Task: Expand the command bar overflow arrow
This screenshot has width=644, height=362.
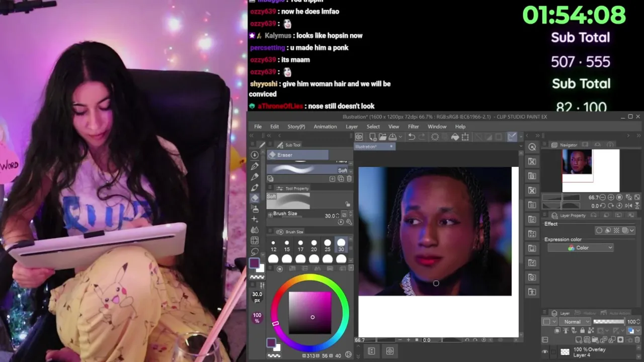Action: (522, 136)
